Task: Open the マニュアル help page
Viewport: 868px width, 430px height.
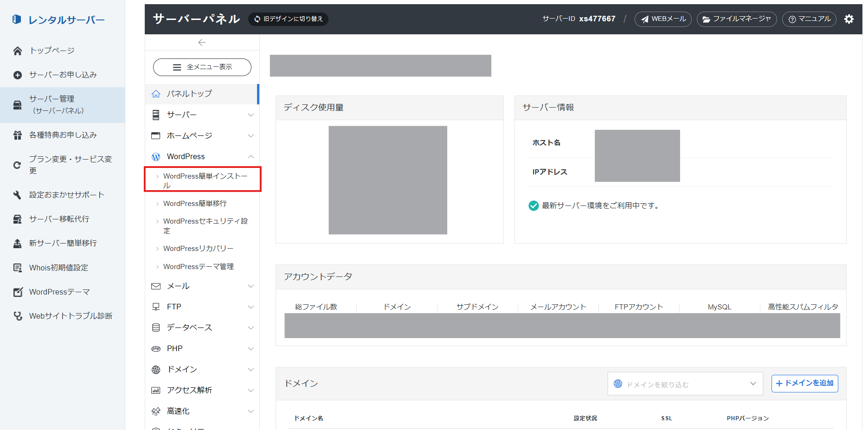Action: click(809, 19)
